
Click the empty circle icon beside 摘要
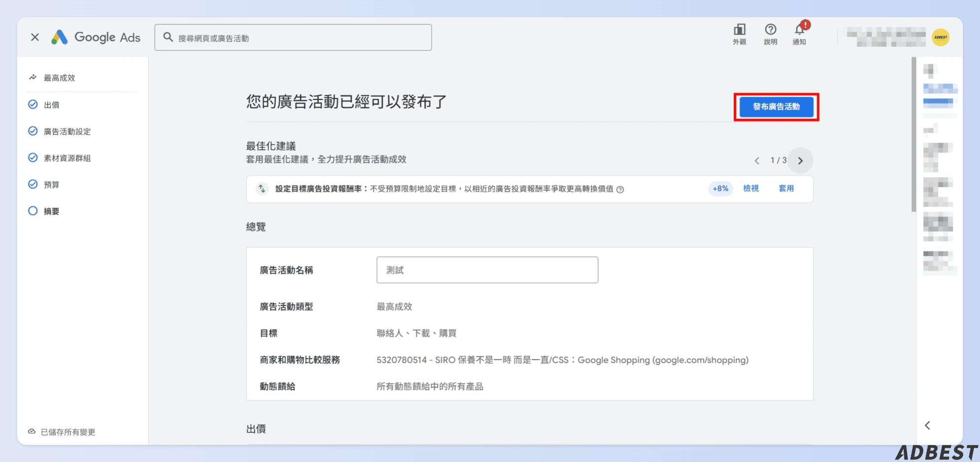pyautogui.click(x=33, y=211)
